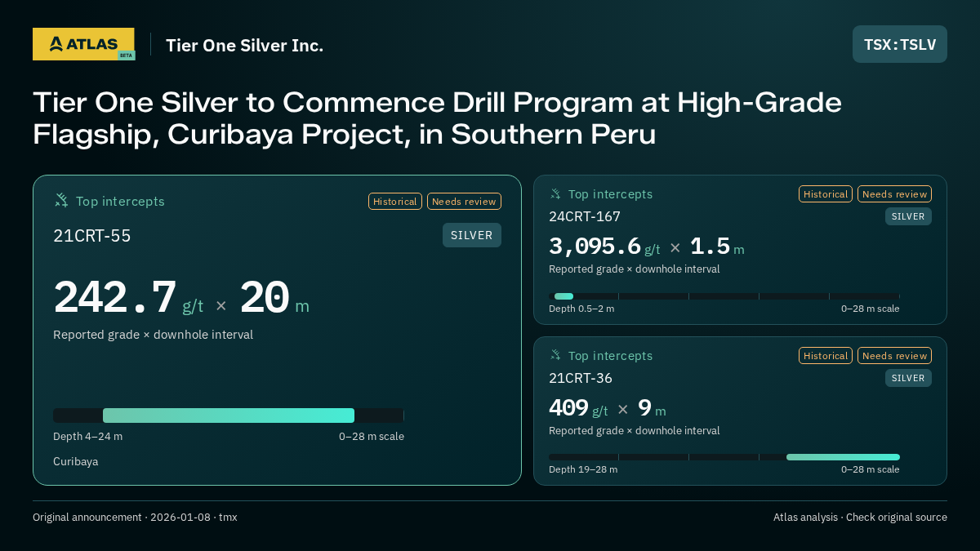Click Original announcement date footer text
Screen dimensions: 980x551
pyautogui.click(x=135, y=518)
